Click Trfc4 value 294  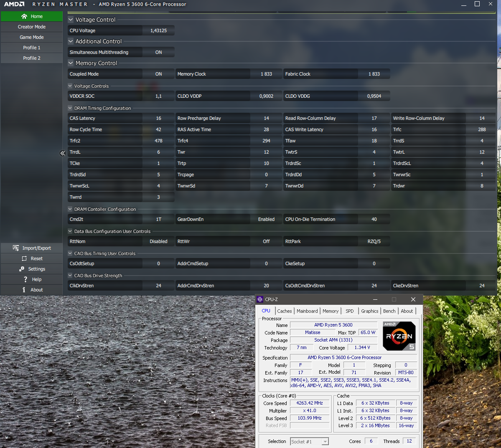point(266,141)
